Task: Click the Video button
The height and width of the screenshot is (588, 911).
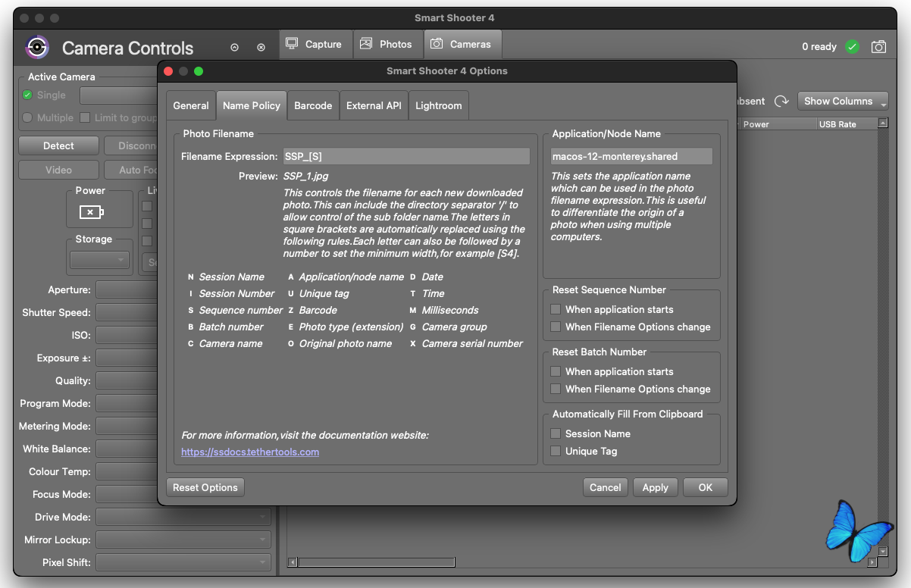Action: pyautogui.click(x=58, y=170)
